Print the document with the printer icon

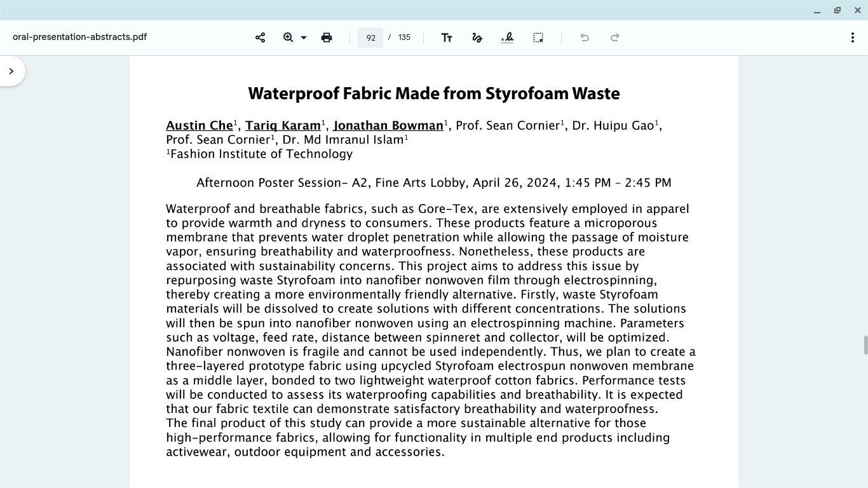coord(327,37)
